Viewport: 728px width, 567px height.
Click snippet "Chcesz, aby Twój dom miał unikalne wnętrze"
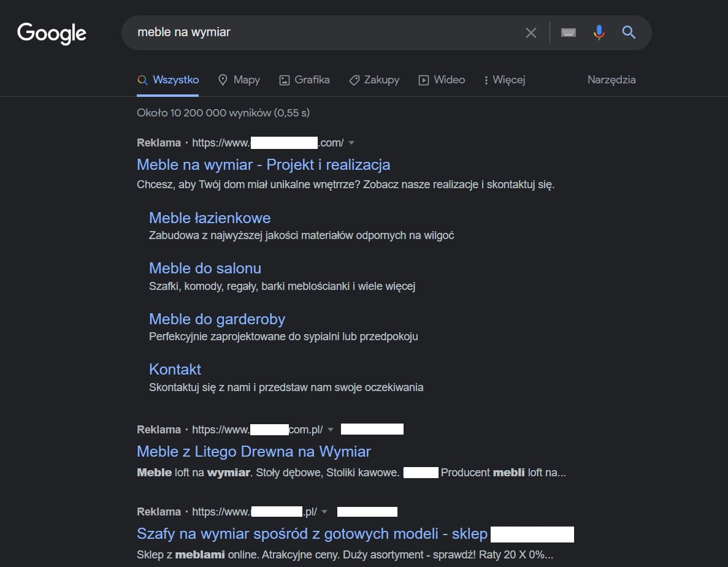coord(345,185)
